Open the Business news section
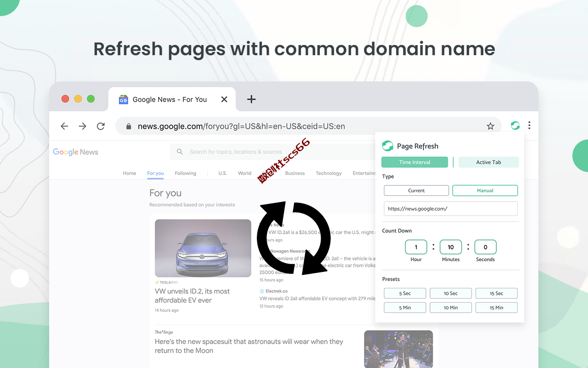 click(295, 173)
